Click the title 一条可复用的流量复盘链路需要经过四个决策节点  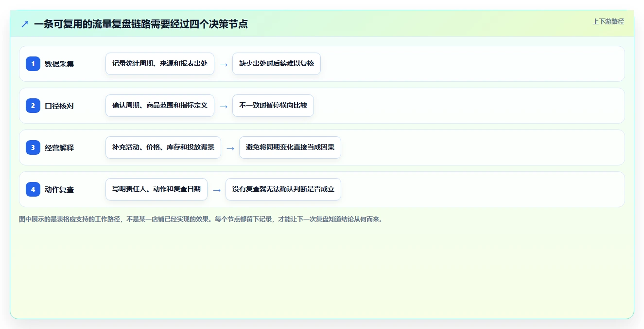coord(141,24)
